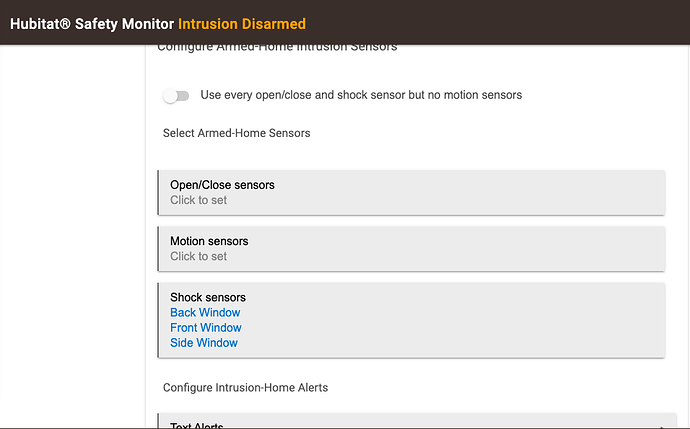
Task: Click the Intrusion Disarmed status text
Action: click(x=242, y=24)
